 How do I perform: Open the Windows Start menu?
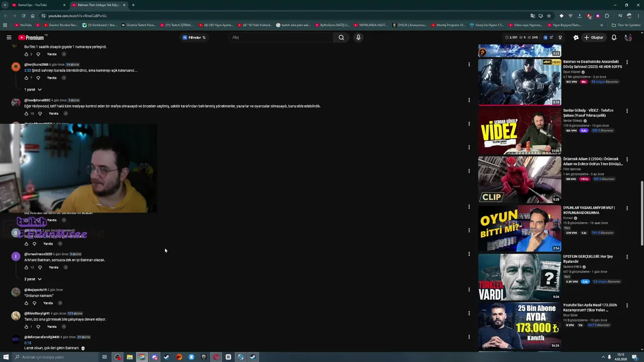6,357
